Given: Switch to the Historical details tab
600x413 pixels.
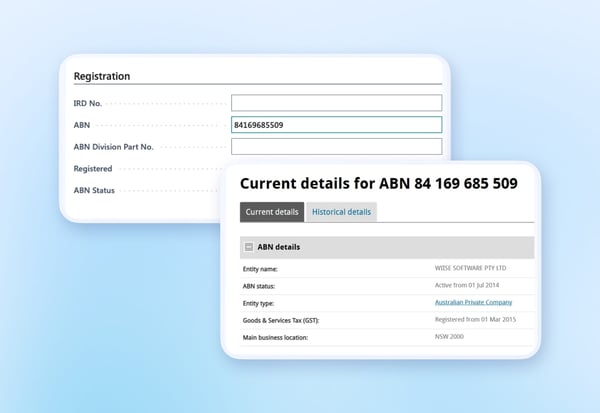Looking at the screenshot, I should 341,212.
